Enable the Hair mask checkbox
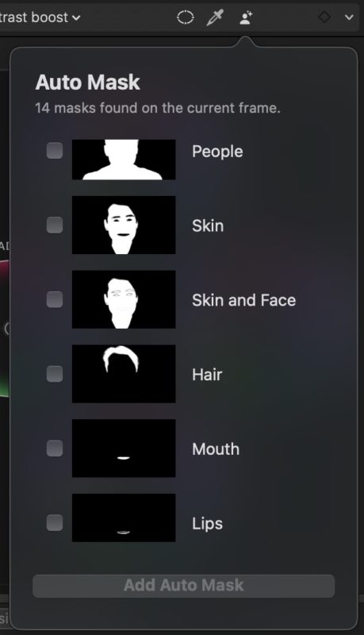This screenshot has height=635, width=364. click(x=55, y=374)
